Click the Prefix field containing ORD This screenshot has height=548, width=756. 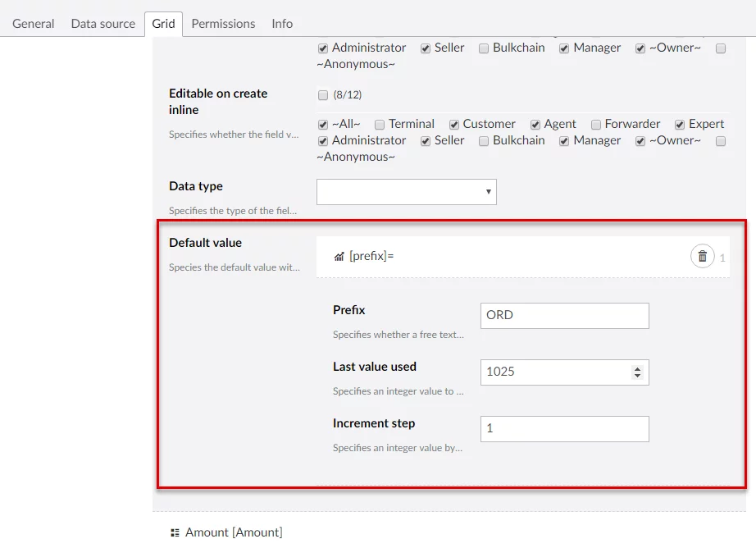point(564,316)
